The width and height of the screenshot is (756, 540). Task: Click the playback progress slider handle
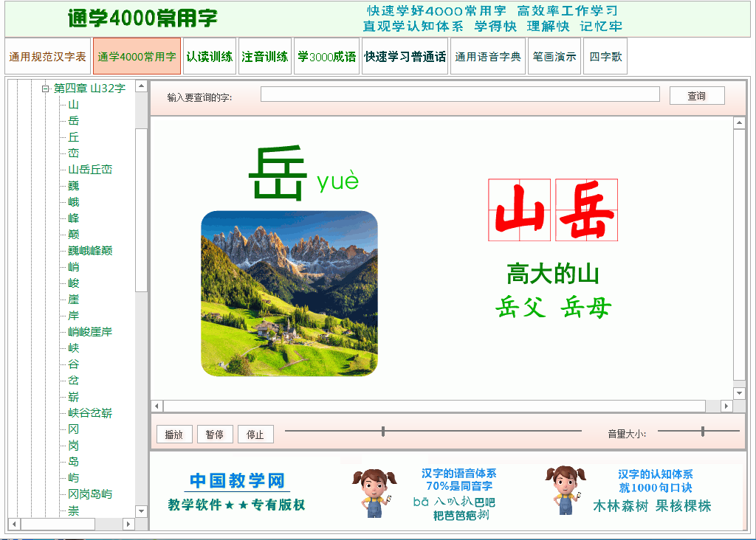[x=383, y=432]
